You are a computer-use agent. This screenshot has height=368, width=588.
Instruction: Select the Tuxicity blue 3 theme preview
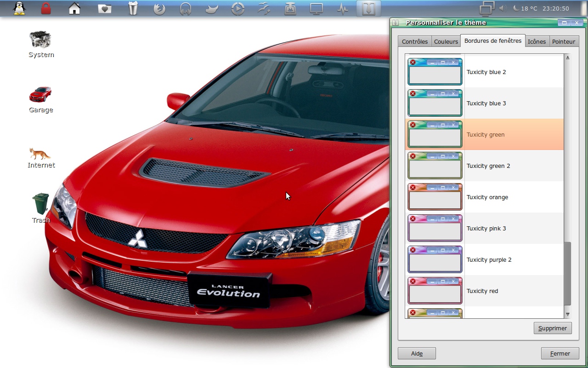(435, 103)
